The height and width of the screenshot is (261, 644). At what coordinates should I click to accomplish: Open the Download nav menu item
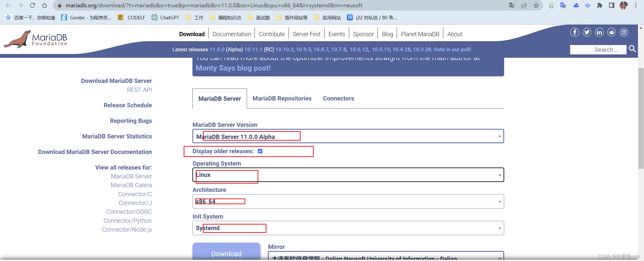pyautogui.click(x=192, y=34)
